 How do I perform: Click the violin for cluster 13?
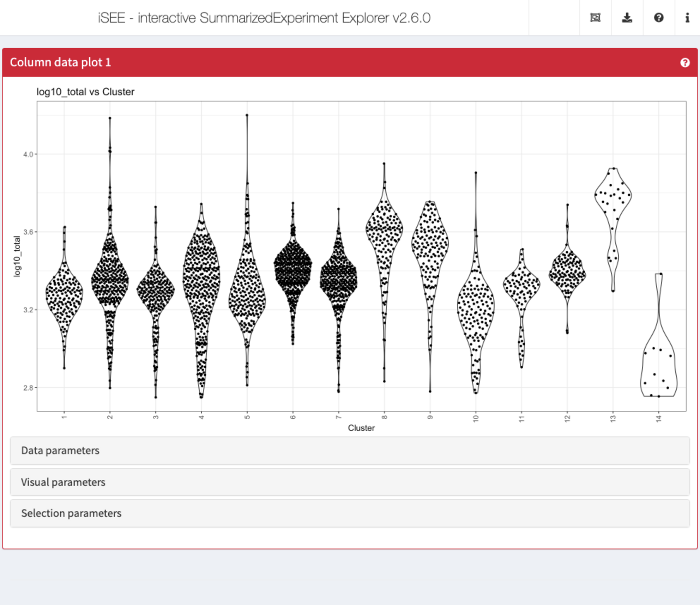coord(613,229)
